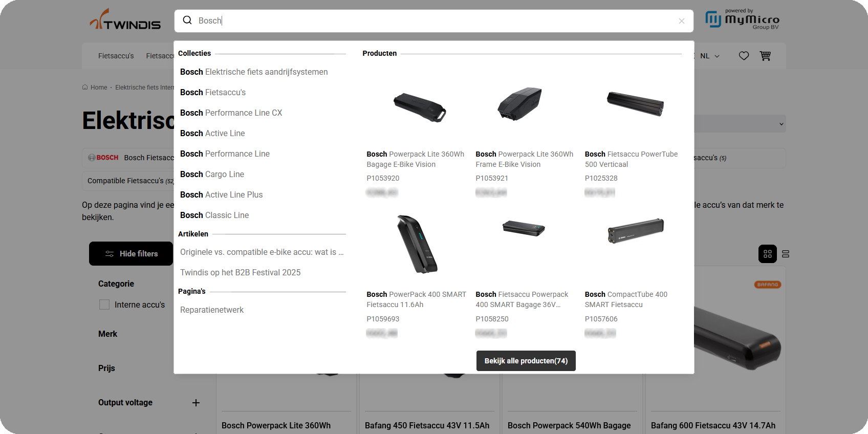The image size is (868, 434).
Task: Open the shopping cart icon
Action: click(765, 56)
